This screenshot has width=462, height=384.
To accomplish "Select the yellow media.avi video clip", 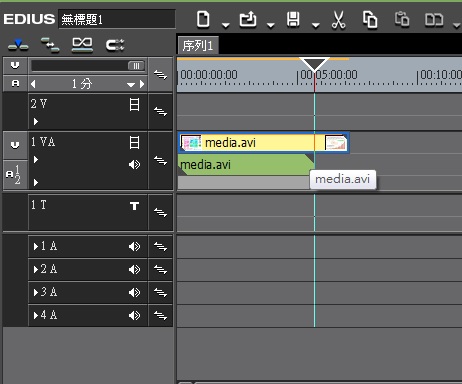I will tap(264, 143).
